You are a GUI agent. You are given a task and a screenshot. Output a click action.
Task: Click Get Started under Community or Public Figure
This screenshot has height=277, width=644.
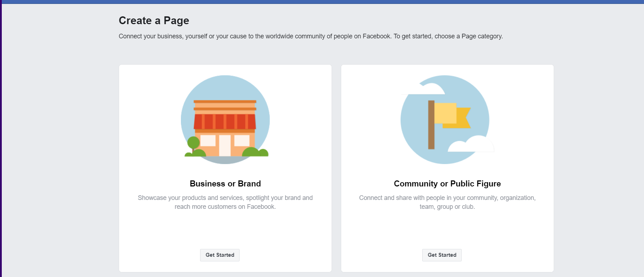tap(442, 255)
